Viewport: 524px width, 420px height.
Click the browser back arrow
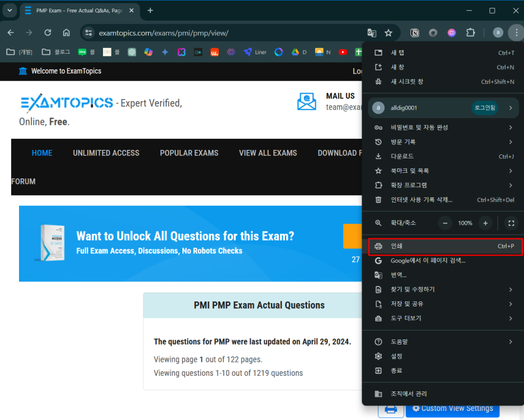pyautogui.click(x=11, y=33)
